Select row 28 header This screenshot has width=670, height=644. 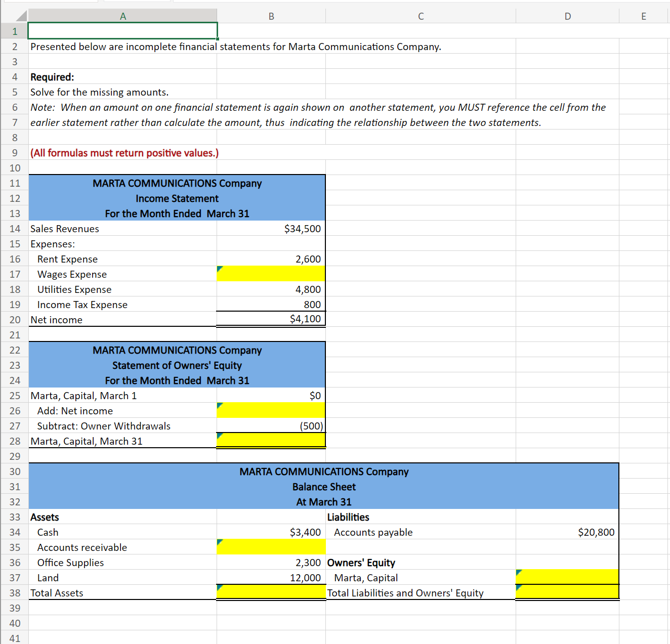[x=15, y=441]
